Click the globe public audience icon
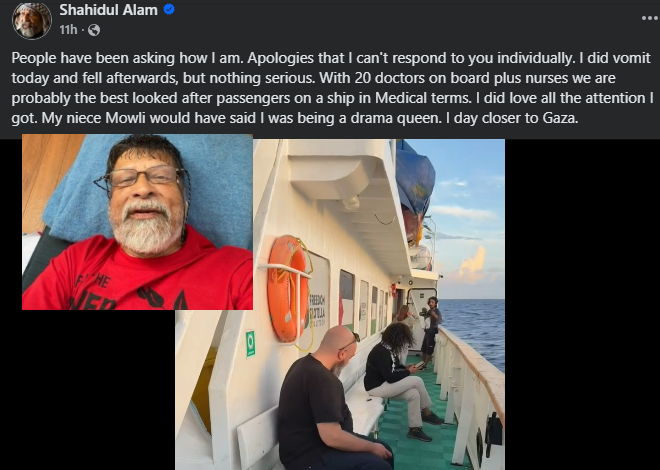Viewport: 660px width, 470px height. click(x=93, y=30)
